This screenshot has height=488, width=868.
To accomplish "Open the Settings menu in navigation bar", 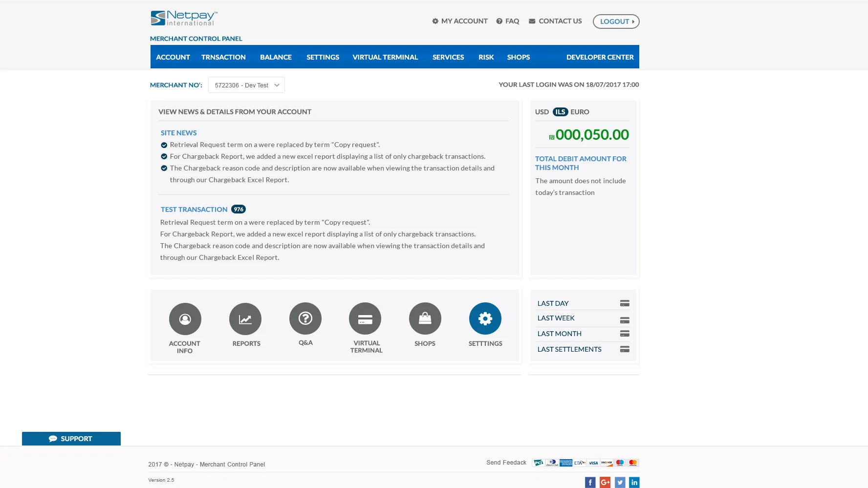I will coord(323,57).
